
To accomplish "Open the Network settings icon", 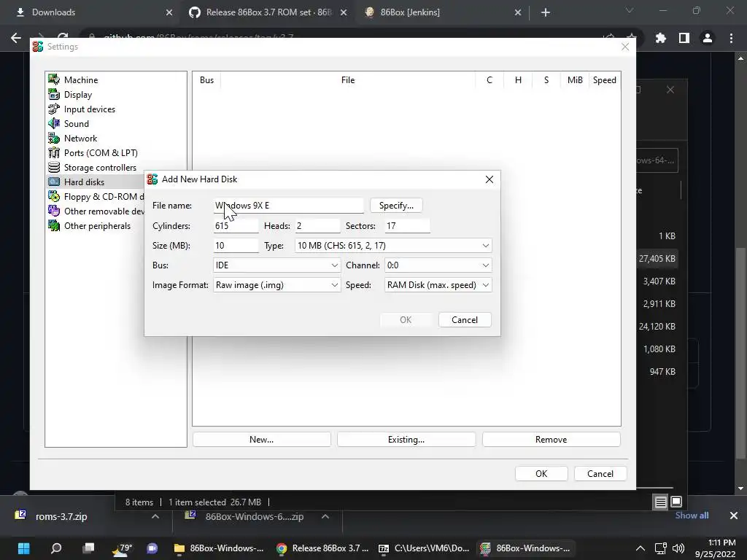I will [x=54, y=138].
